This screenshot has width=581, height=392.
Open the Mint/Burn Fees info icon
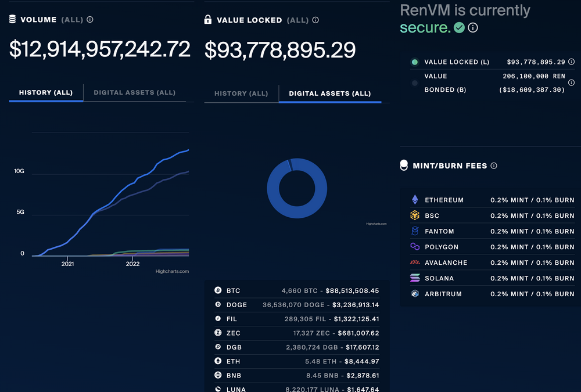pos(494,166)
